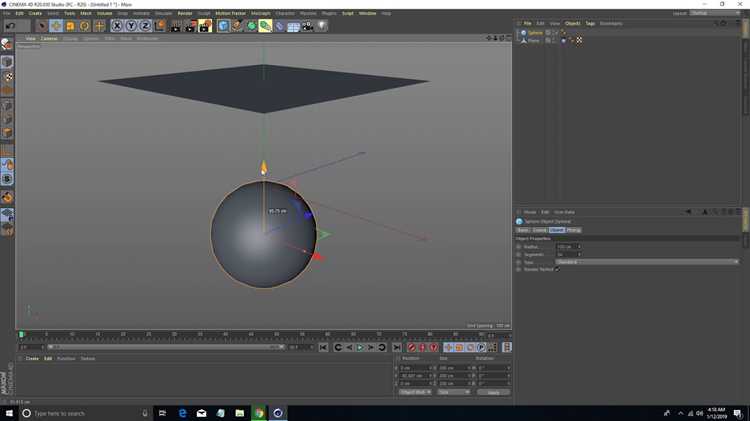Open the Cube primitive object palette
Screen dimensions: 750x421
pyautogui.click(x=223, y=25)
